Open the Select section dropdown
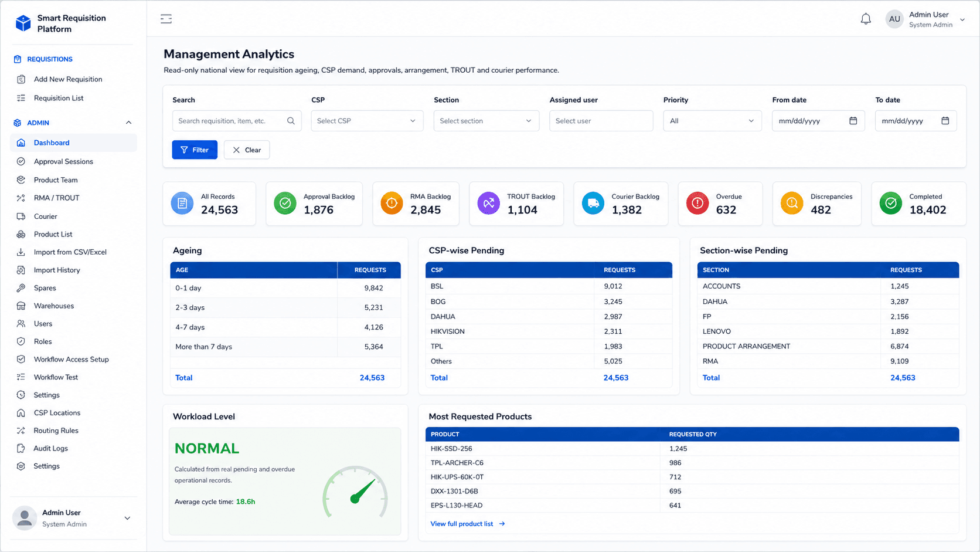 (486, 121)
